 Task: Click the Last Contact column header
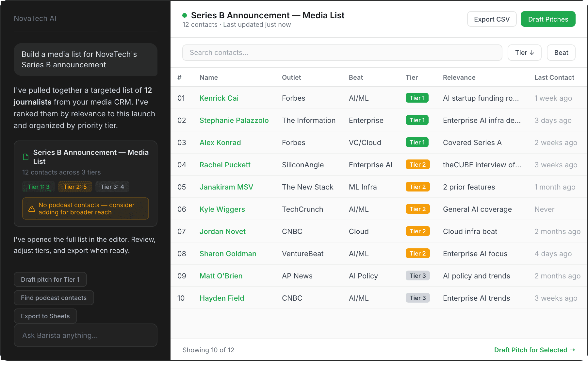pos(554,77)
